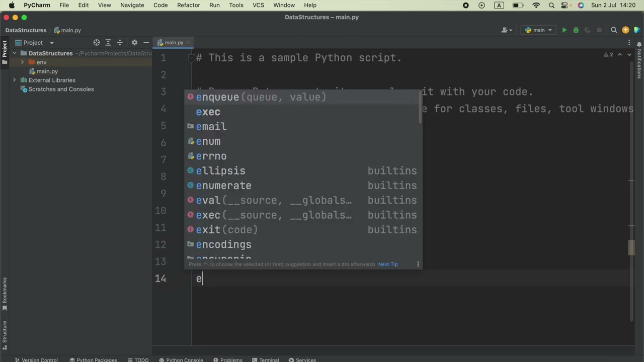Open the Problems tool window
Screen dimensions: 644x362
(227, 360)
